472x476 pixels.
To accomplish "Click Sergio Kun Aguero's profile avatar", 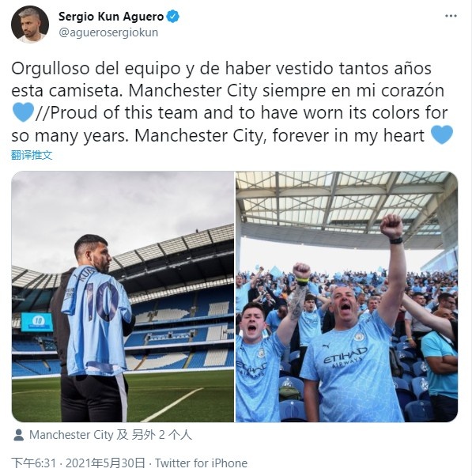I will tap(30, 25).
